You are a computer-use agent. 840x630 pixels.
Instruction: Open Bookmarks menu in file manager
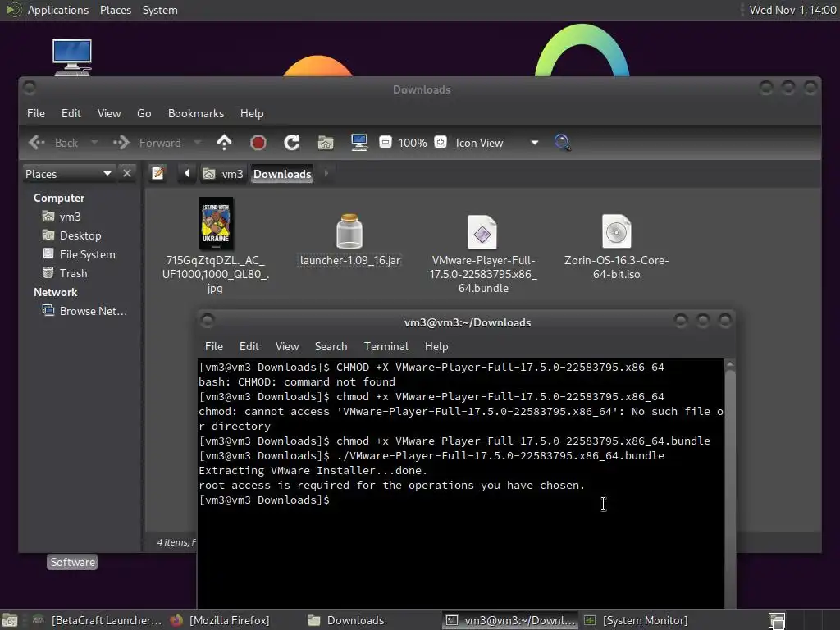point(195,113)
